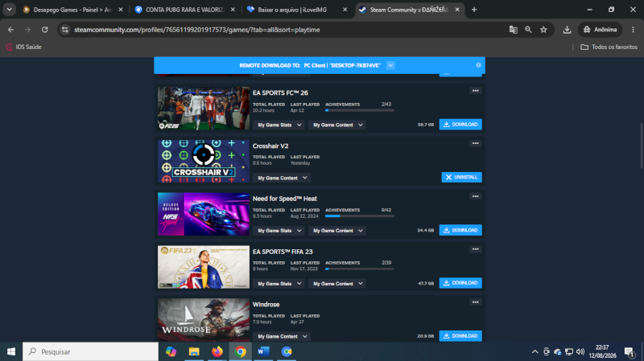Bookmark this page with the star icon
The image size is (644, 361).
(x=543, y=30)
